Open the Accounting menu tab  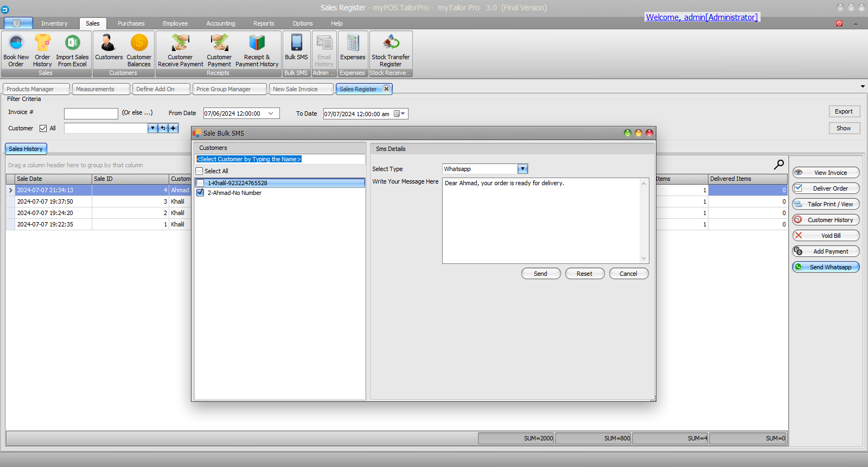coord(220,23)
